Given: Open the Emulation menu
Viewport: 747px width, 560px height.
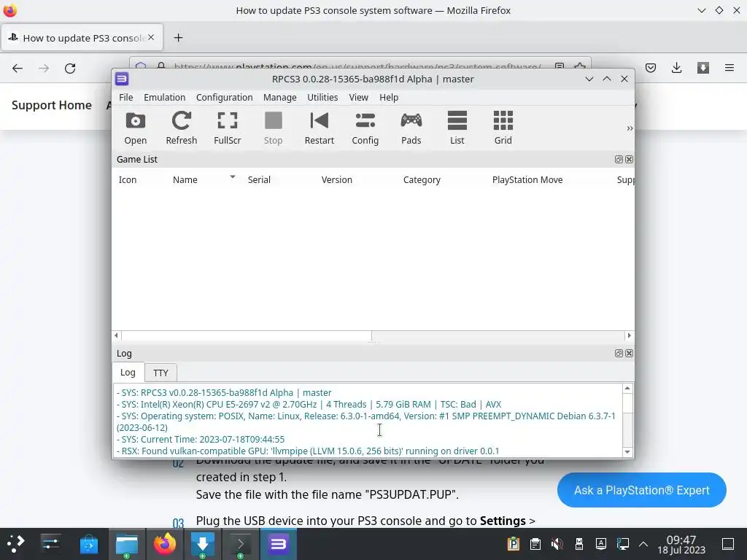Looking at the screenshot, I should pos(164,97).
